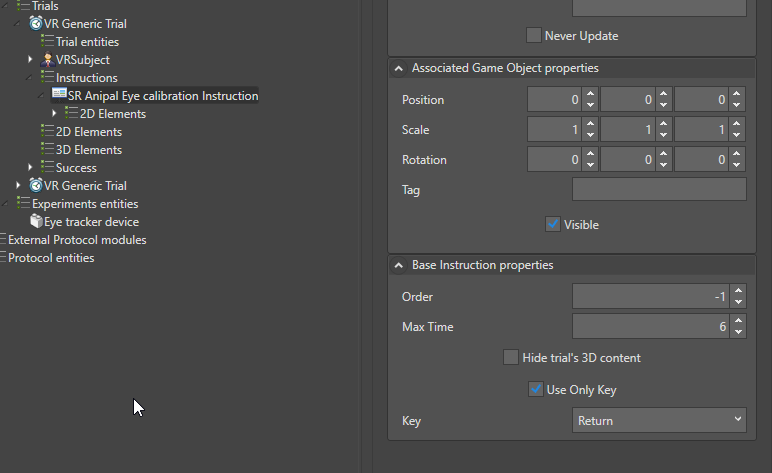Expand 2D Elements under SR Anipal instruction
Image resolution: width=772 pixels, height=473 pixels.
click(54, 114)
